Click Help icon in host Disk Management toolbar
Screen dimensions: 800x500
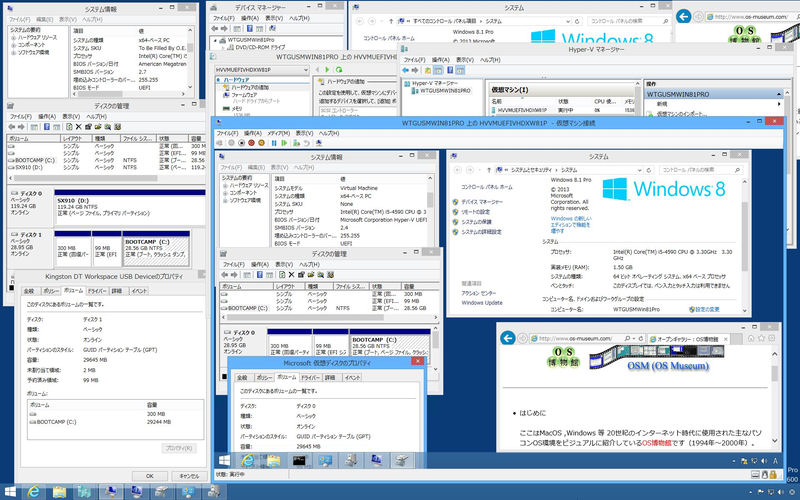(x=47, y=127)
